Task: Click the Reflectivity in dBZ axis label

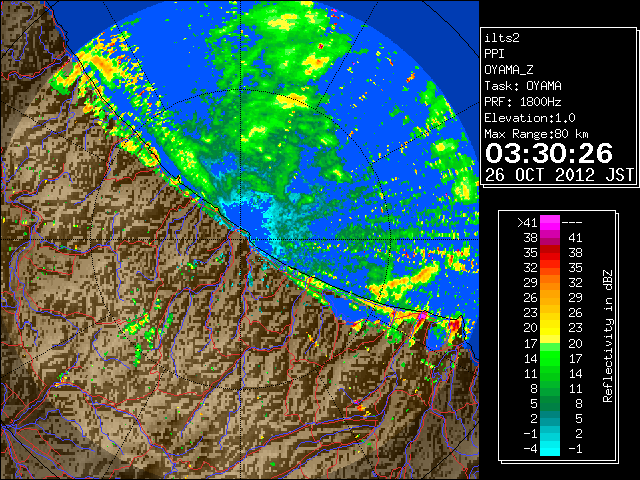Action: [x=607, y=336]
